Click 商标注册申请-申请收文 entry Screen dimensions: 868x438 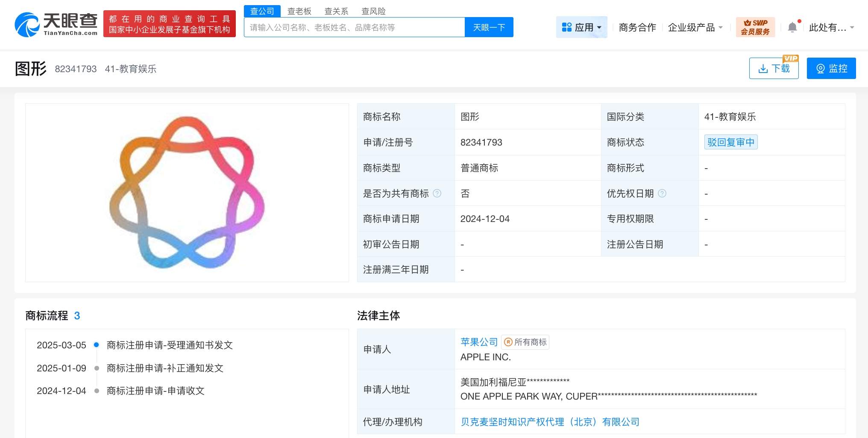(x=155, y=391)
